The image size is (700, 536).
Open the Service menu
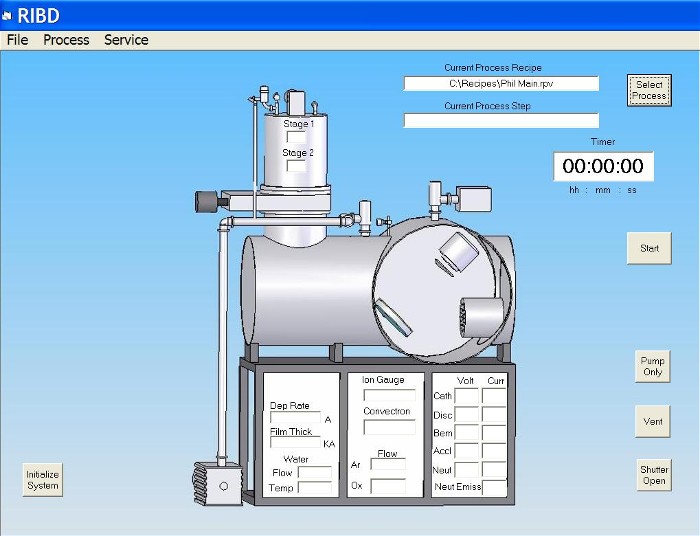coord(126,40)
